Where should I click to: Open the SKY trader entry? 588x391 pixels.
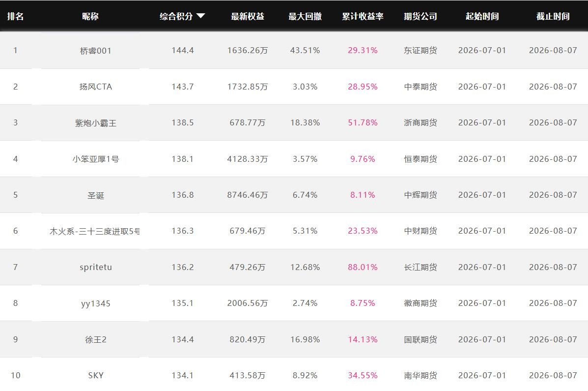pos(96,375)
